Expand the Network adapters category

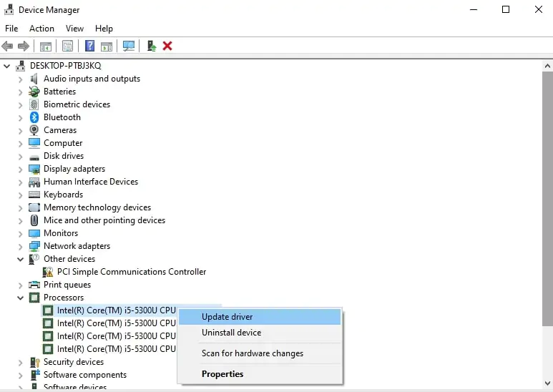(x=21, y=246)
